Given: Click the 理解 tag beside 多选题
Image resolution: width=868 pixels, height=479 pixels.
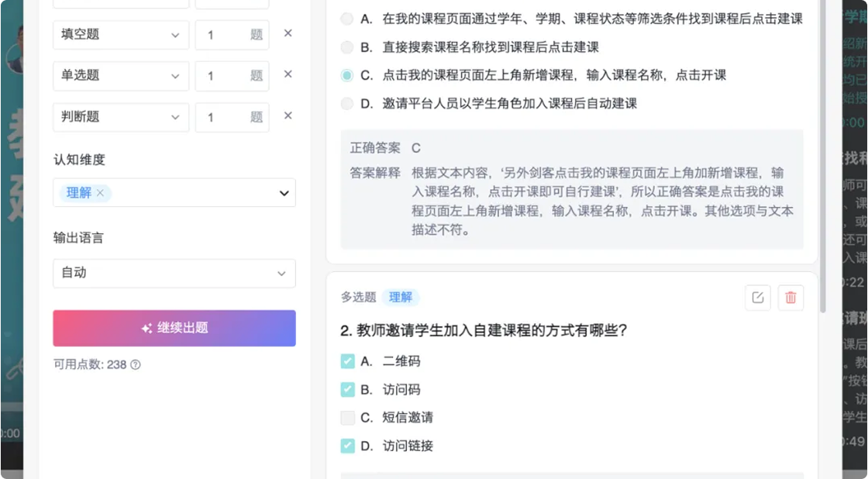Looking at the screenshot, I should click(400, 298).
